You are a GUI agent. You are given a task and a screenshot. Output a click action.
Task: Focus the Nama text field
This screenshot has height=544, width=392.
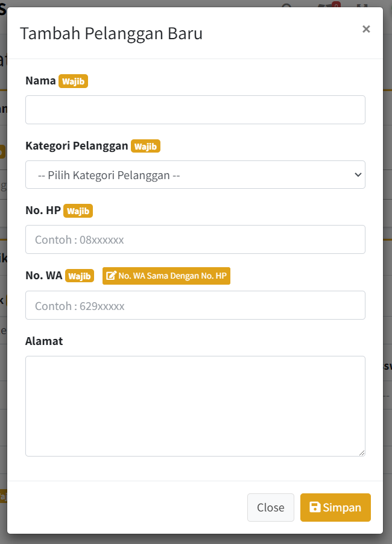tap(195, 110)
